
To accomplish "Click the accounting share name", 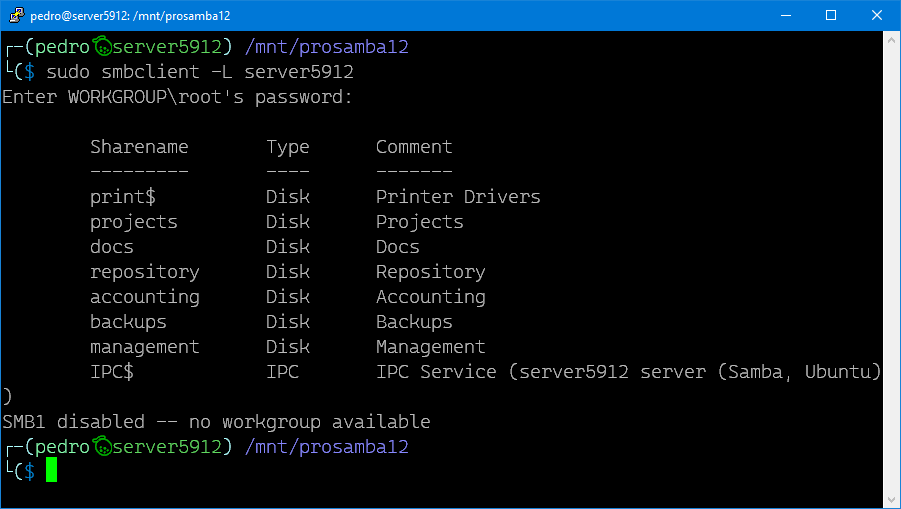I will point(145,297).
